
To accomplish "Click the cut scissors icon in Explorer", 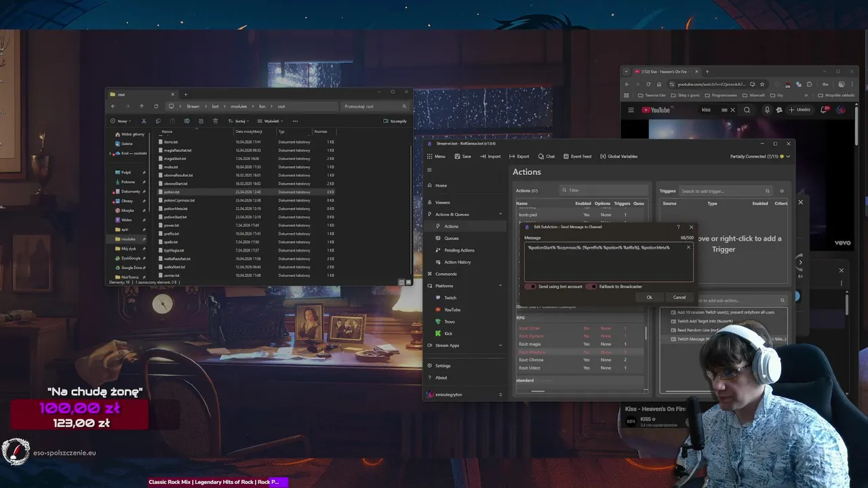I will 144,121.
